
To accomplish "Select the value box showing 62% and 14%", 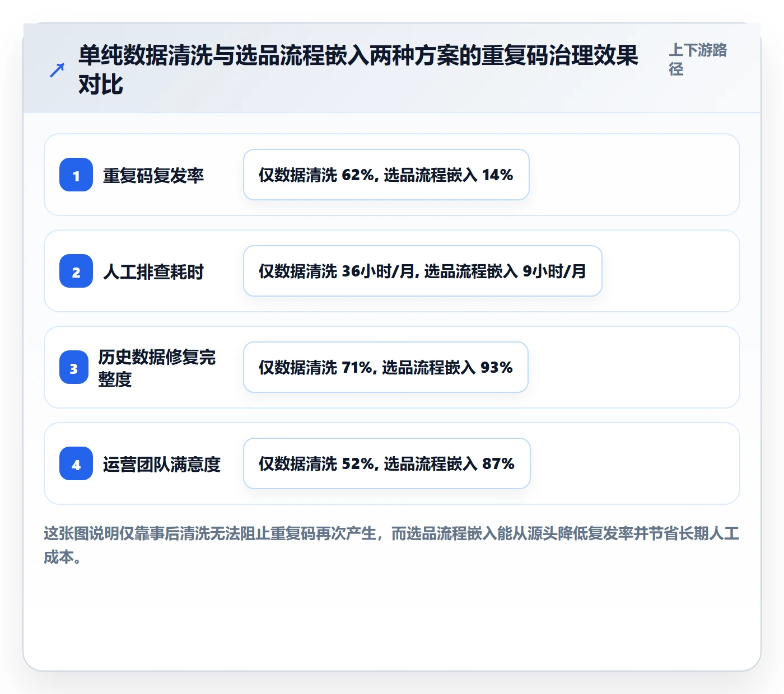I will click(x=386, y=175).
